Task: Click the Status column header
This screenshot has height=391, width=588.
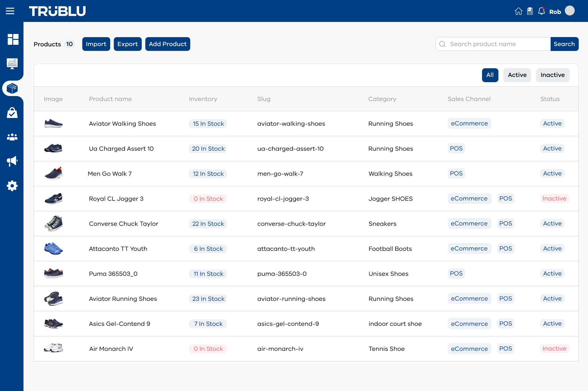Action: tap(550, 99)
